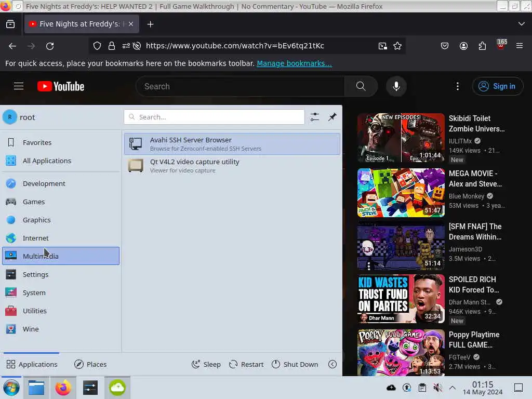532x399 pixels.
Task: Launch Qt V4L2 video capture utility
Action: [232, 166]
